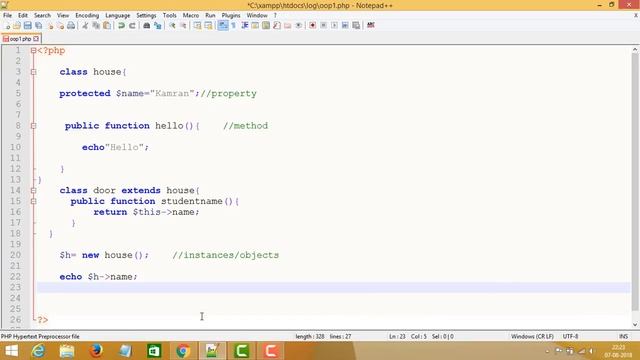This screenshot has width=640, height=360.
Task: Click the Paste clipboard icon
Action: tap(107, 26)
